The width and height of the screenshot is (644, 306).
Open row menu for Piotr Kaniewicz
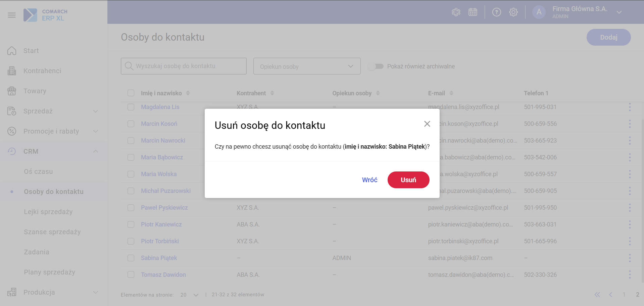point(630,224)
